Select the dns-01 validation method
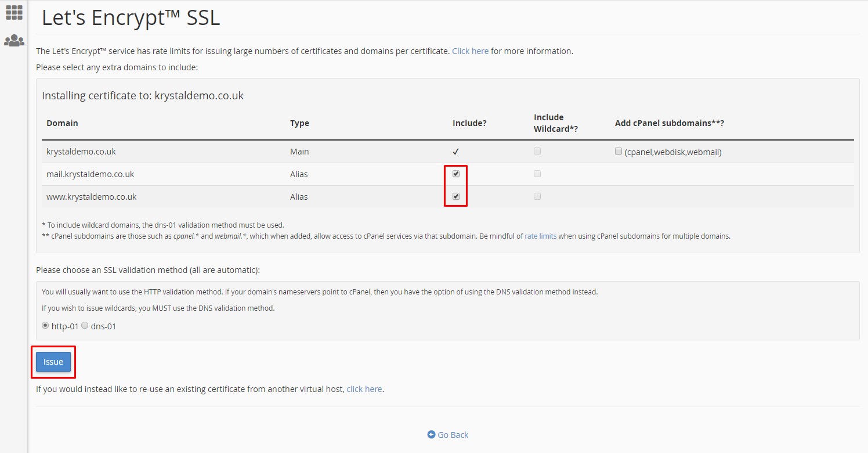868x453 pixels. [x=85, y=325]
